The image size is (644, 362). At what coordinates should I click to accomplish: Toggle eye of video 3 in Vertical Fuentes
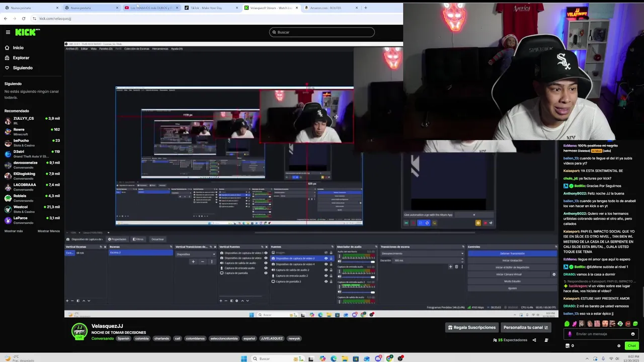click(266, 253)
